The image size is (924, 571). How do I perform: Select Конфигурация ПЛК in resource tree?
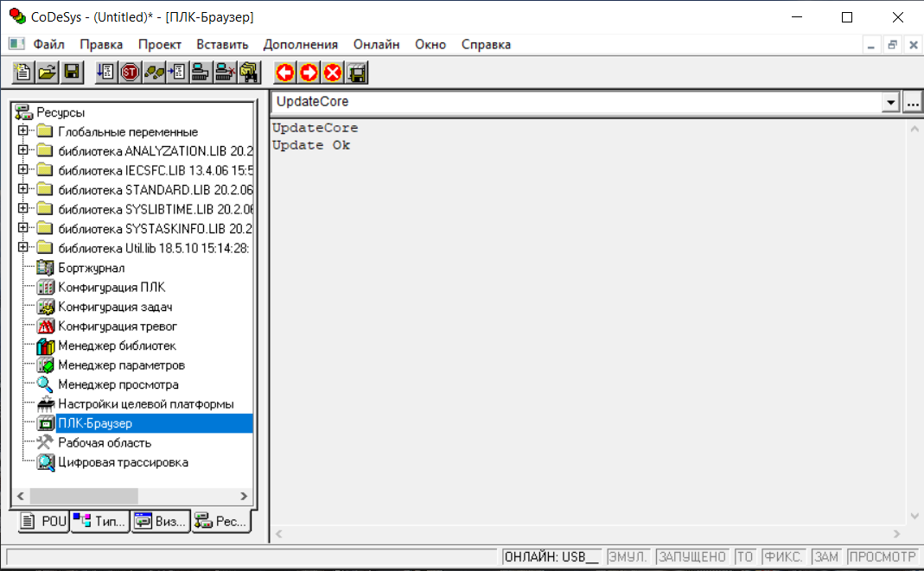[111, 287]
